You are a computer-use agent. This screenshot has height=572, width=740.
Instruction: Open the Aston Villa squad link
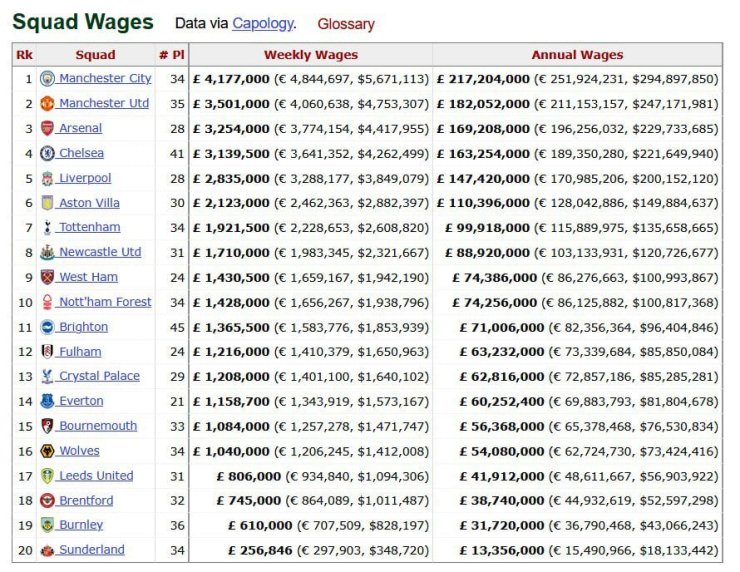tap(89, 203)
